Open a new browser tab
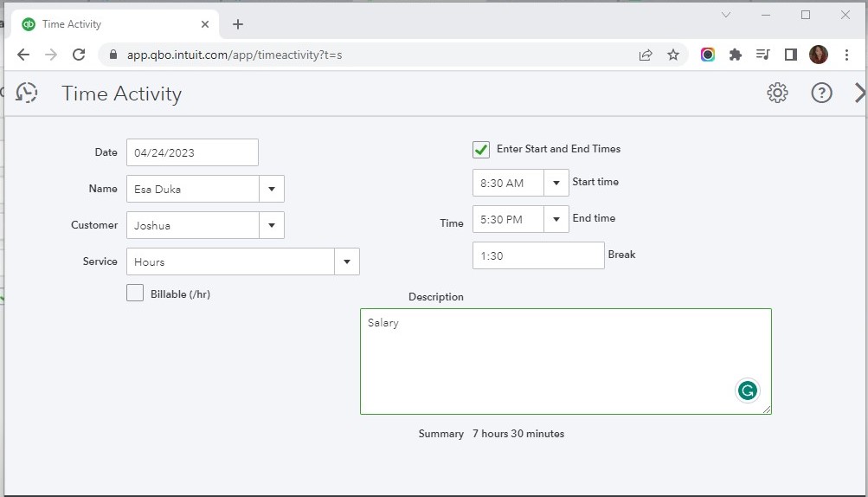The height and width of the screenshot is (497, 868). [x=238, y=24]
